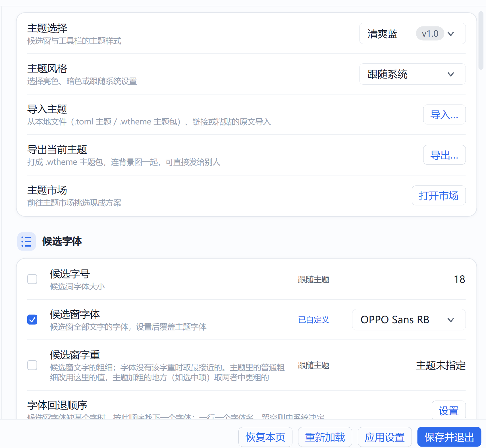Click the 主题未指定 font weight value

coord(441,365)
